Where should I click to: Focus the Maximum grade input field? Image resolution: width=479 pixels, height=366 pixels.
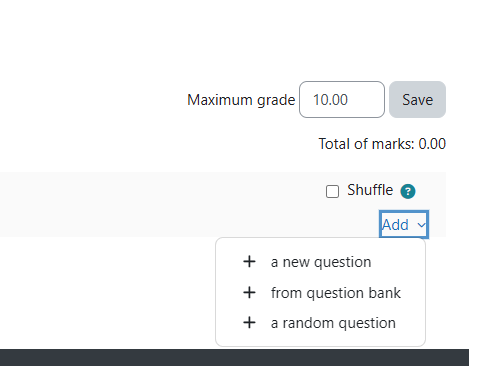(342, 99)
